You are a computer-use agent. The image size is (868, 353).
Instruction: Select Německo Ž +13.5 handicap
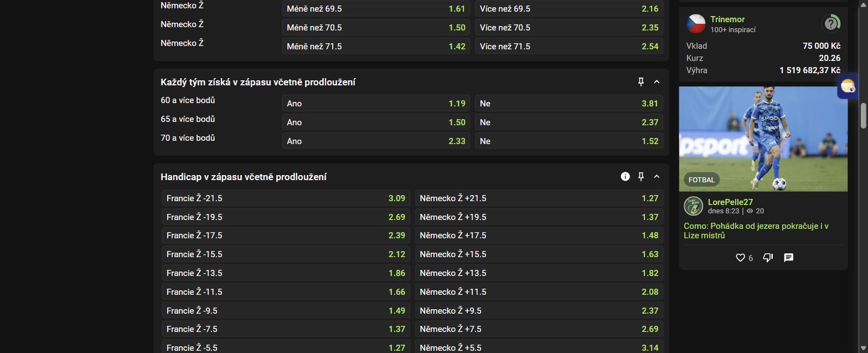pos(539,273)
